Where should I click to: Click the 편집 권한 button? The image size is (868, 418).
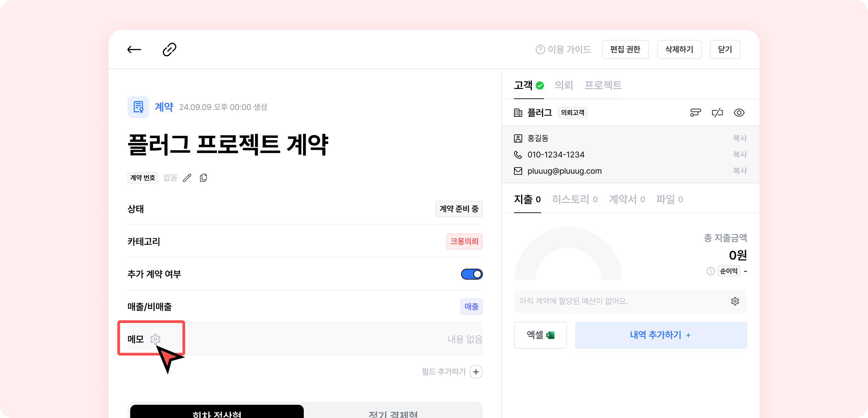pos(625,50)
